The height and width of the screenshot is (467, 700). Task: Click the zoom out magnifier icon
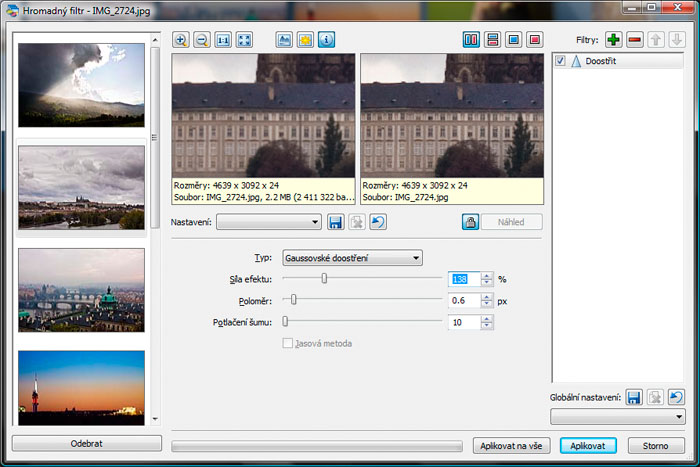202,40
